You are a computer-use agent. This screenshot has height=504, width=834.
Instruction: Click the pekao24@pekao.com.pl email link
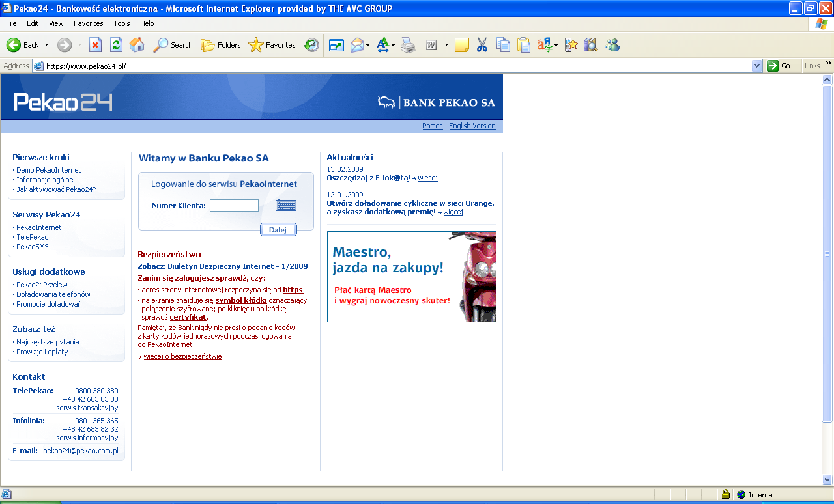point(80,451)
